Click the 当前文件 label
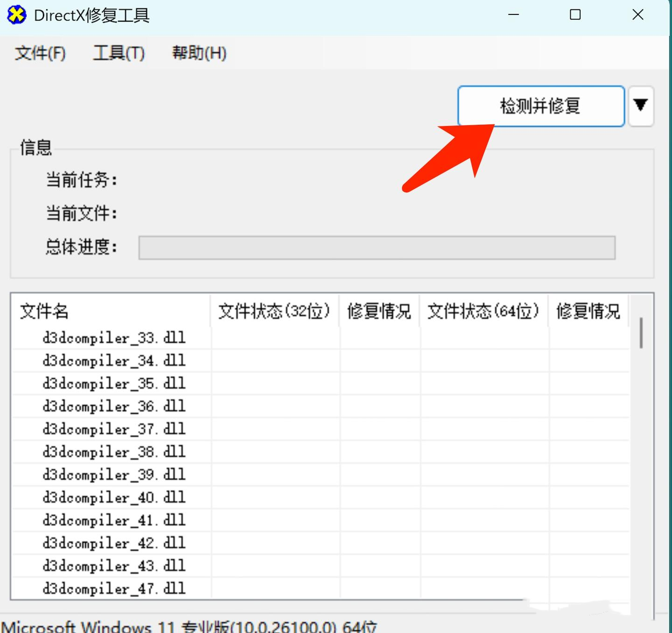The width and height of the screenshot is (672, 633). tap(81, 213)
